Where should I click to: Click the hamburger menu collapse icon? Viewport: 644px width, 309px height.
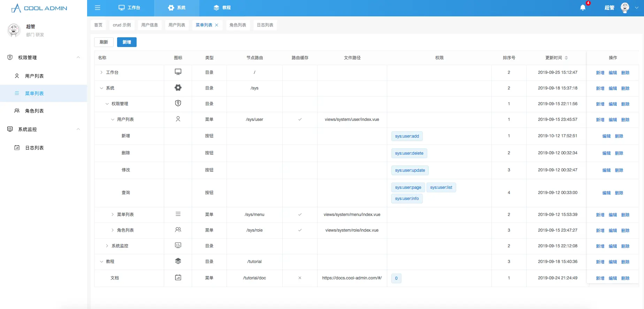98,8
